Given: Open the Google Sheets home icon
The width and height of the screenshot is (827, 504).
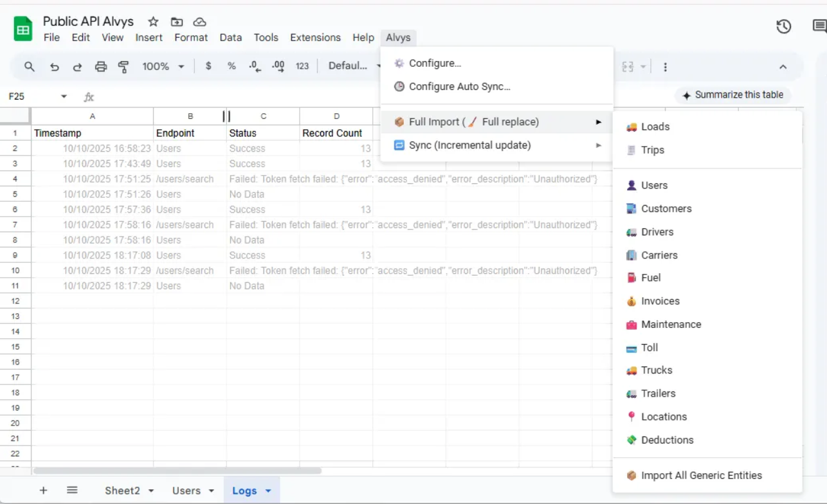Looking at the screenshot, I should coord(23,29).
